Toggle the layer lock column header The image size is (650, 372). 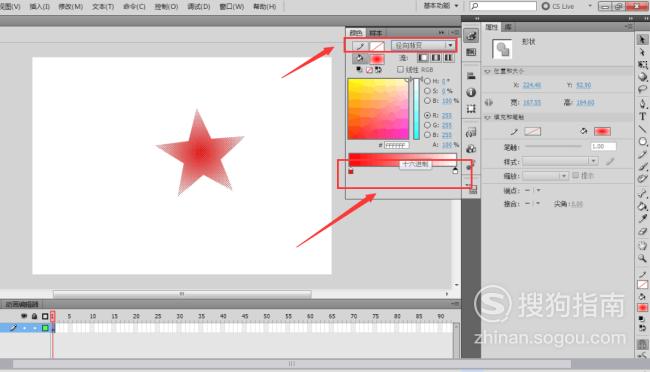coord(34,316)
